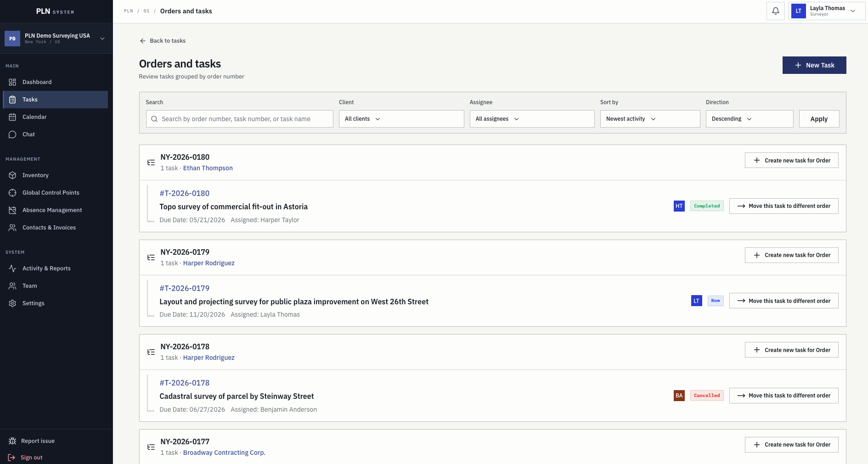Click the Team people icon in sidebar
Image resolution: width=868 pixels, height=464 pixels.
pyautogui.click(x=12, y=286)
